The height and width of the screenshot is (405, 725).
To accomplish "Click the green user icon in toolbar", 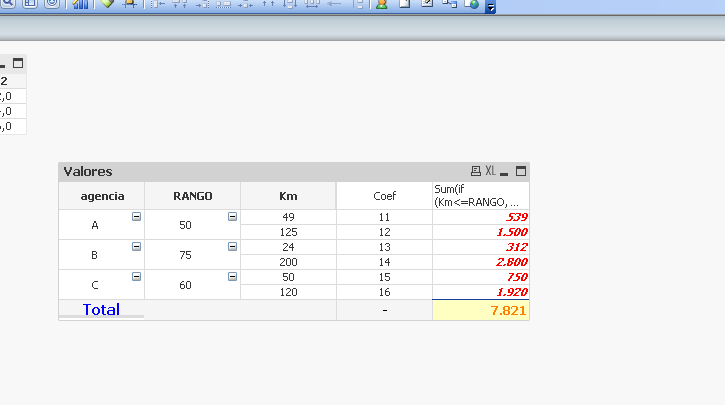I will 381,4.
